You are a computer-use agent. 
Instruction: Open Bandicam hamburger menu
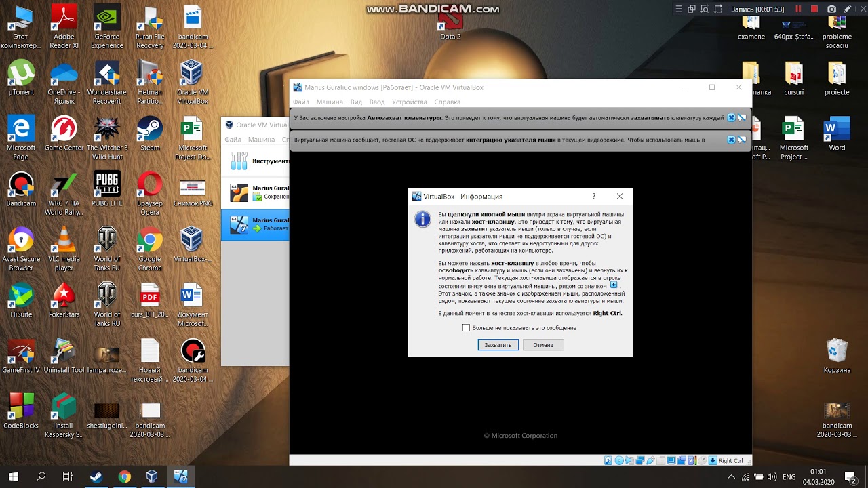point(679,9)
